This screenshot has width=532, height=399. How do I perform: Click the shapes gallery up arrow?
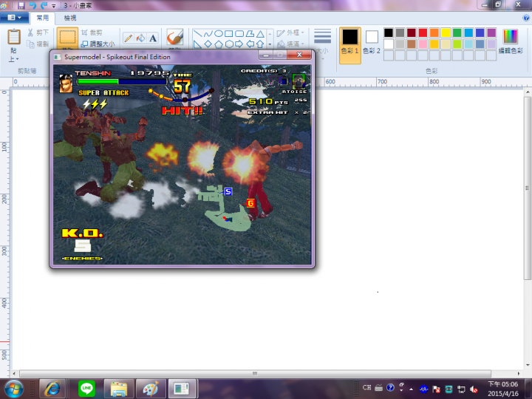[x=270, y=33]
